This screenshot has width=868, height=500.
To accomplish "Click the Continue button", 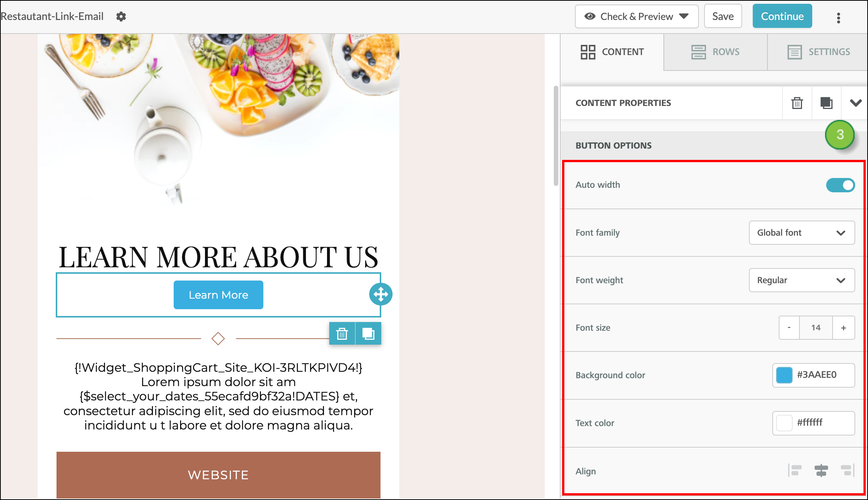I will 782,16.
